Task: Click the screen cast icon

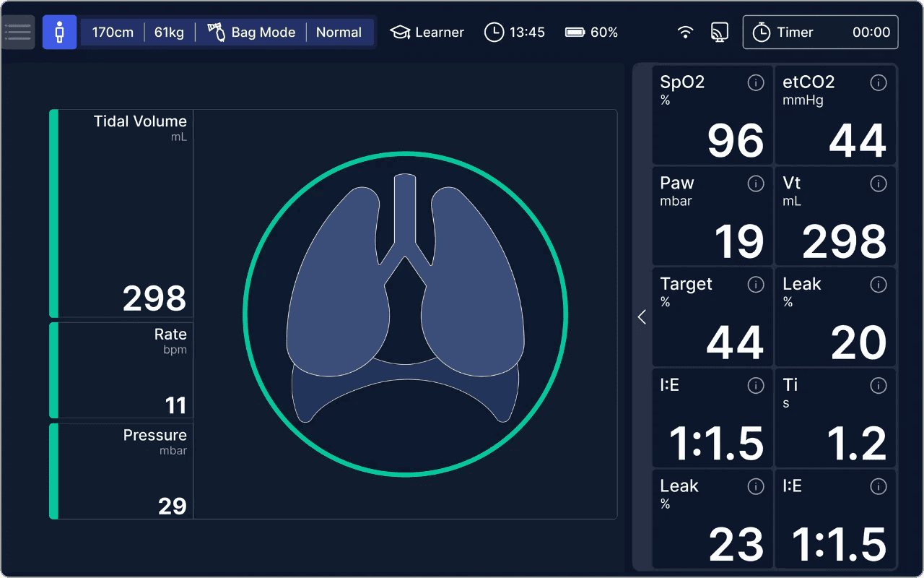Action: point(719,33)
